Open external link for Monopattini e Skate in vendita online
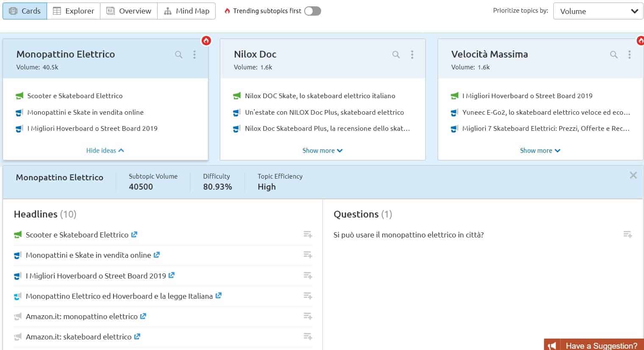 157,255
